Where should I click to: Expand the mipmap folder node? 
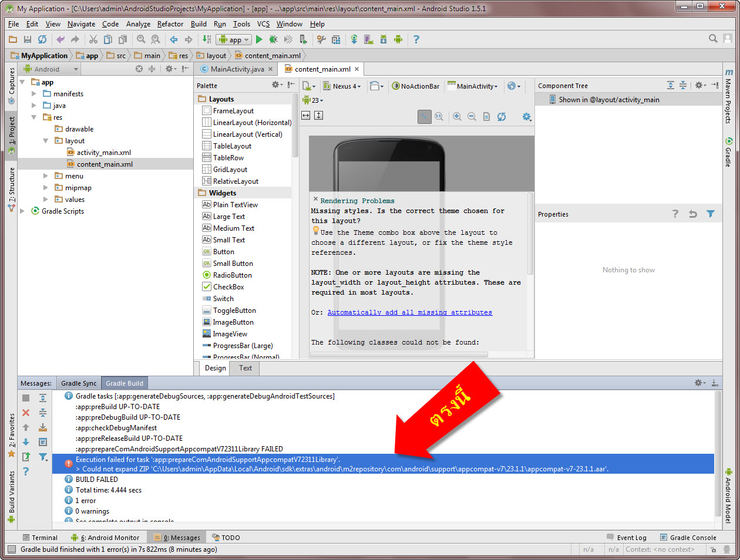(x=46, y=188)
